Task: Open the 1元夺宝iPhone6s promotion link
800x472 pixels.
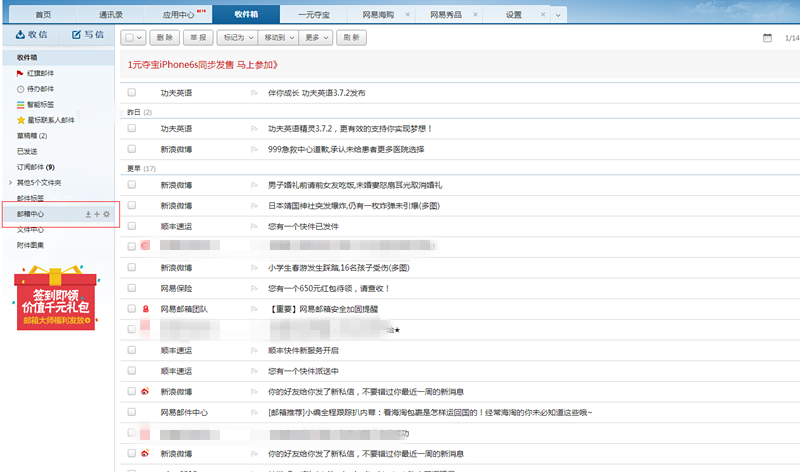Action: pos(203,65)
